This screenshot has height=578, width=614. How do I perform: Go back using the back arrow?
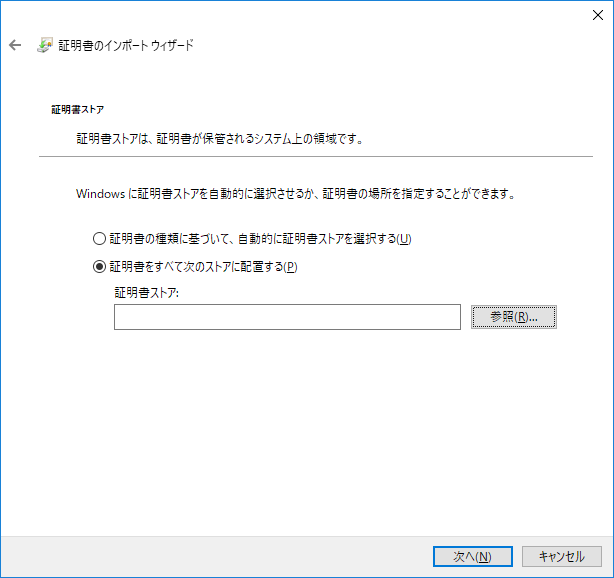(x=15, y=45)
